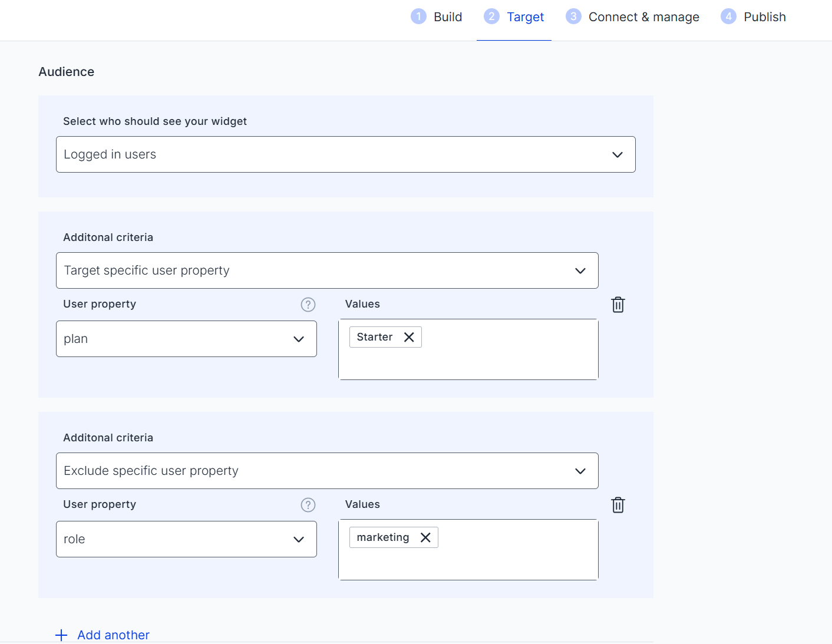Image resolution: width=832 pixels, height=644 pixels.
Task: Click the step 1 Build circle icon
Action: [418, 16]
